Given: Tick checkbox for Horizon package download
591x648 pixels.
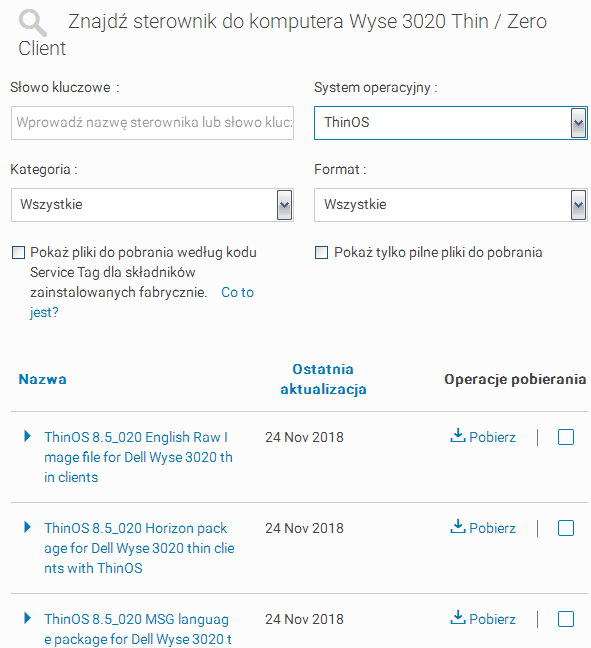Looking at the screenshot, I should coord(566,528).
